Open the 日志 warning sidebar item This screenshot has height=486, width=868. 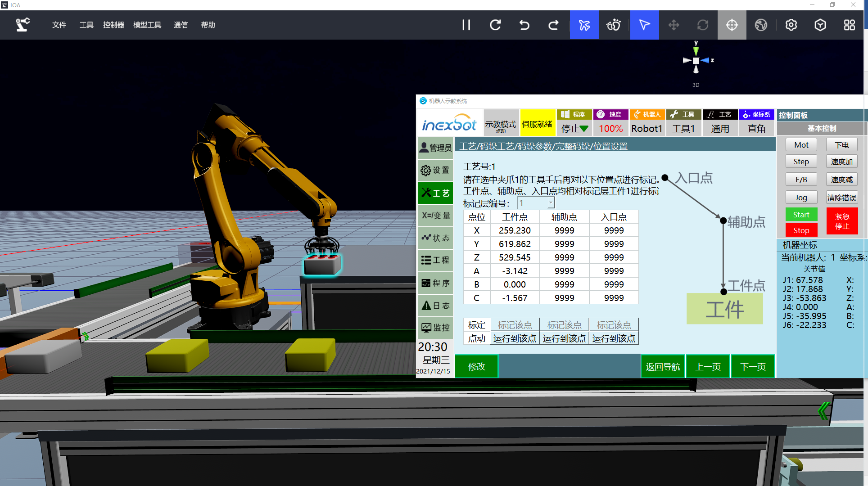435,306
